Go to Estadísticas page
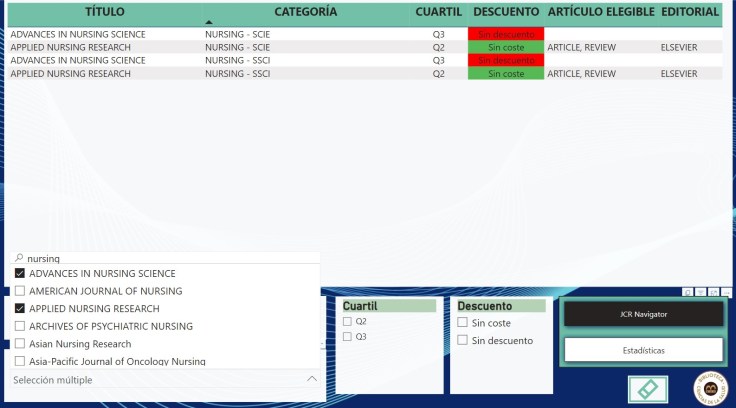This screenshot has height=408, width=736. 643,350
